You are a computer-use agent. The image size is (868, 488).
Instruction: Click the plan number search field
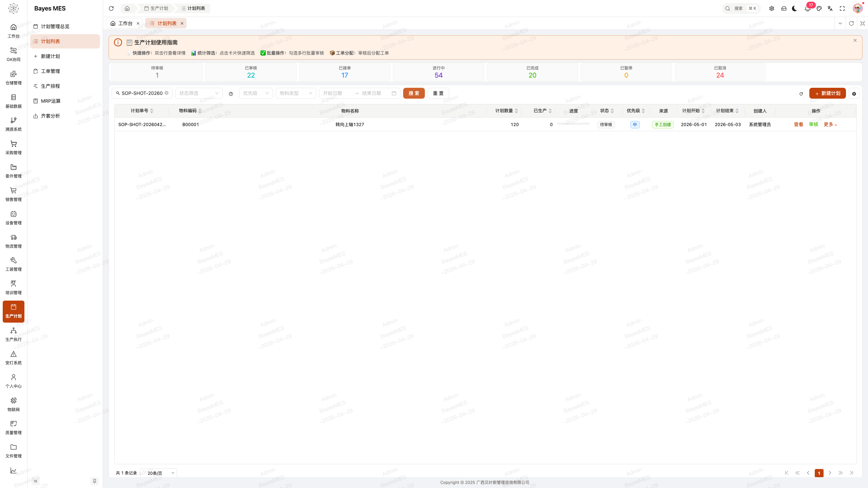coord(142,93)
